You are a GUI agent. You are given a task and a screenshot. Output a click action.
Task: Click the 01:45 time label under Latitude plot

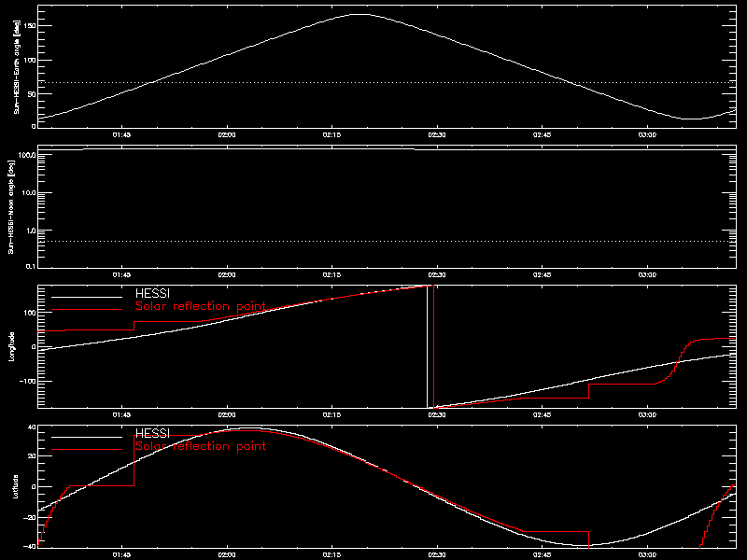121,554
